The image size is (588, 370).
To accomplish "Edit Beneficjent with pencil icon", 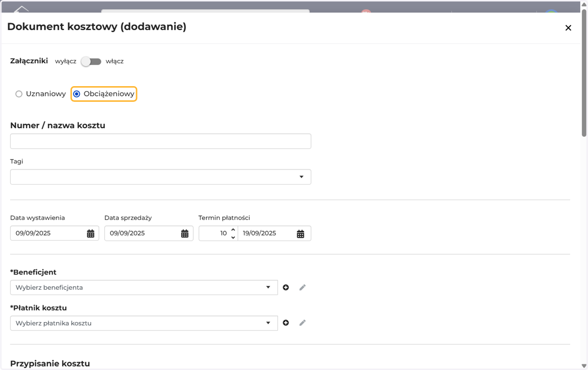I will coord(302,287).
